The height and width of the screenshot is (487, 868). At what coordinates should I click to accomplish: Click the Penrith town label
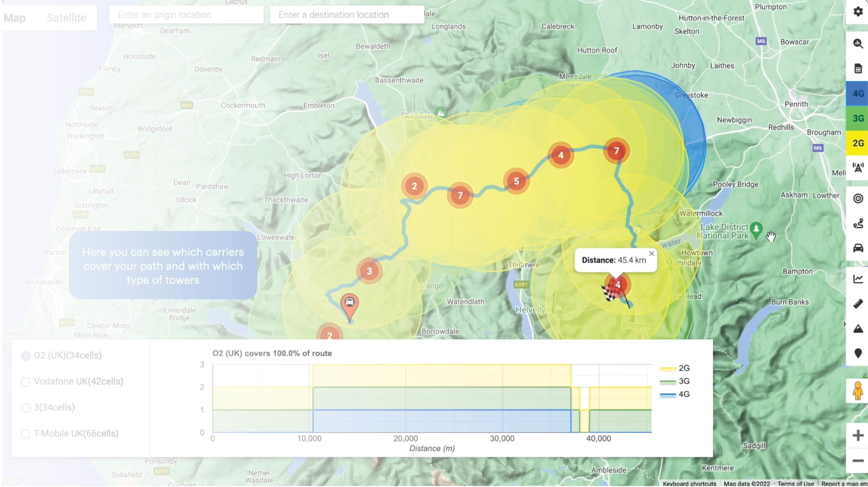click(x=796, y=104)
